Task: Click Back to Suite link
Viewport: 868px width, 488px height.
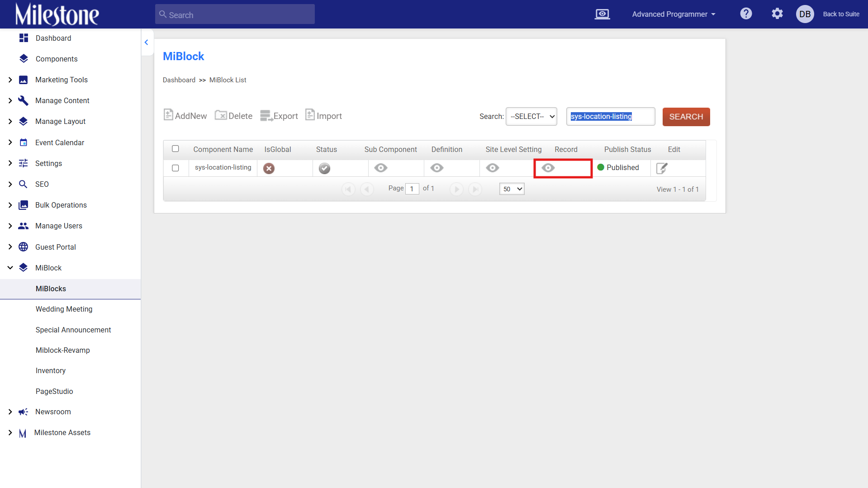Action: click(841, 14)
